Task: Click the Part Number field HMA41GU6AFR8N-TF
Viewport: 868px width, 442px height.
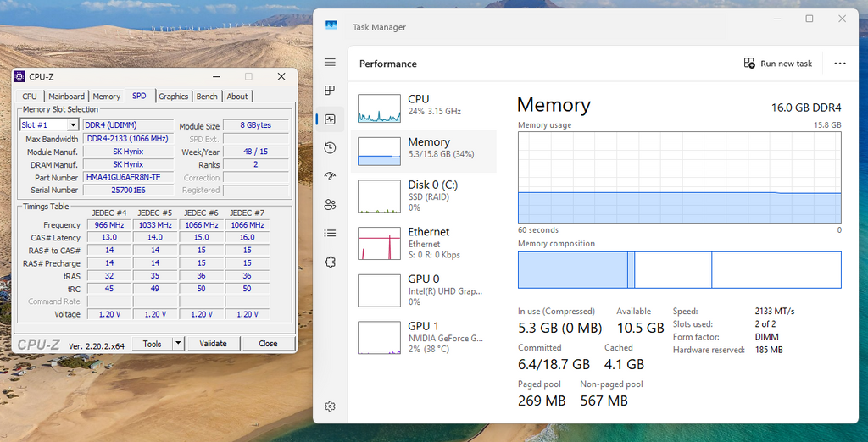Action: pyautogui.click(x=129, y=178)
